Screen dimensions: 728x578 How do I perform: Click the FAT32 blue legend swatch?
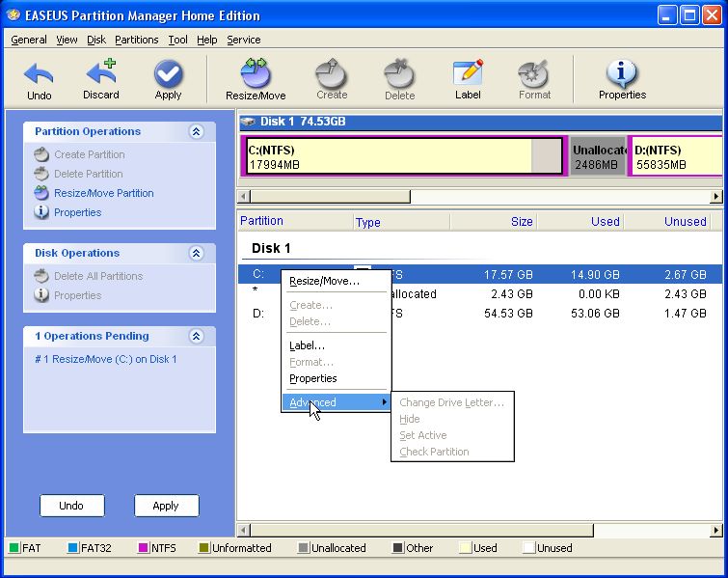click(72, 548)
